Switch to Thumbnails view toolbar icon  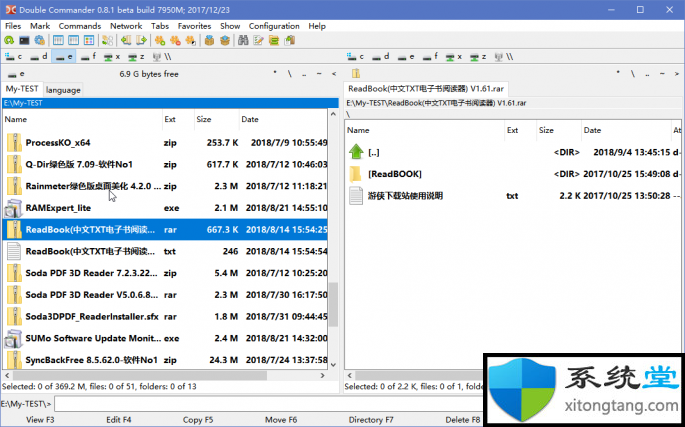89,41
